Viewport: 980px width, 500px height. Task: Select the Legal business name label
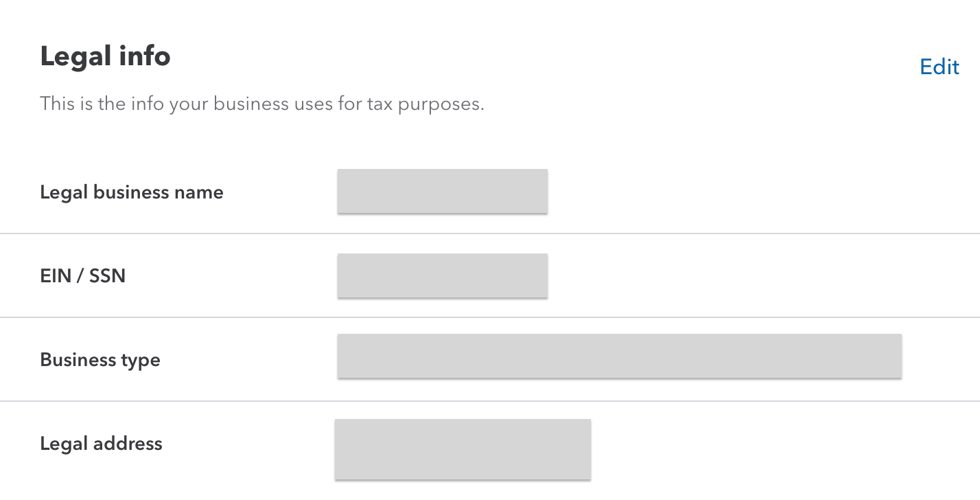(132, 192)
